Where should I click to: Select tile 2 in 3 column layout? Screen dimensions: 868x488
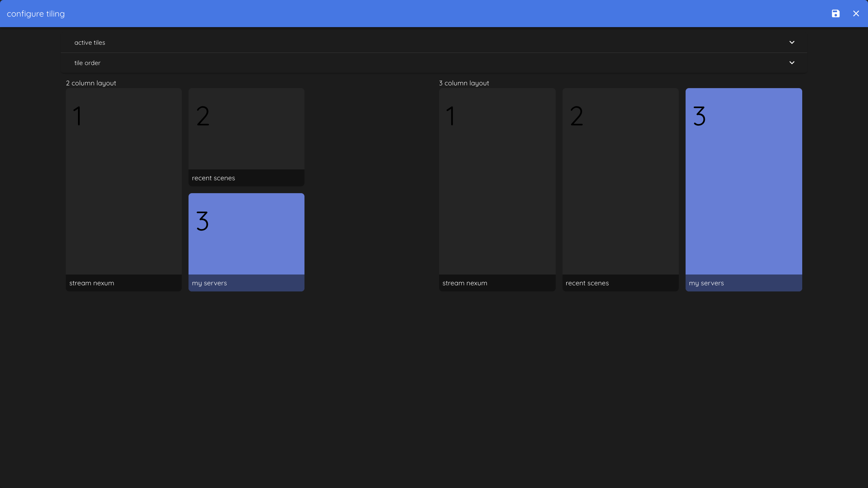click(620, 181)
